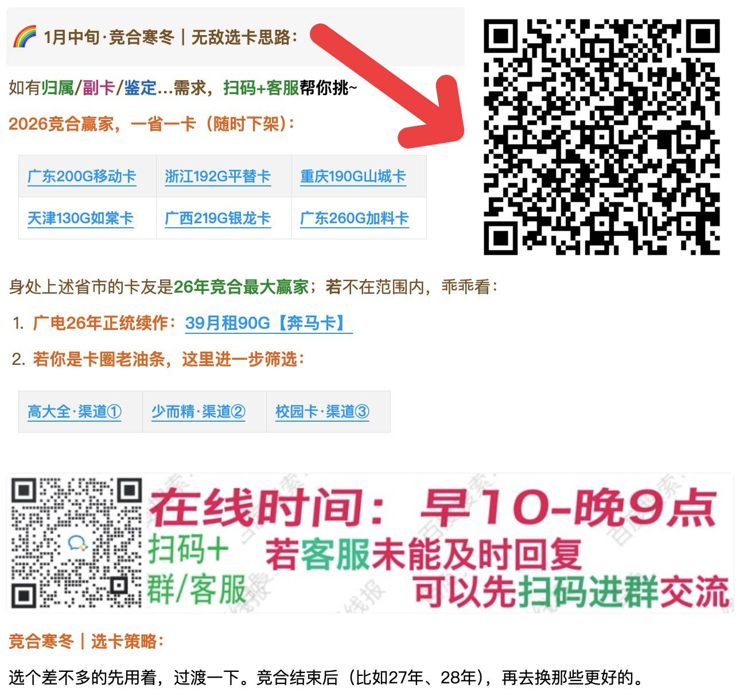Viewport: 739px width, 700px height.
Task: Click the chat bubble icon inside small QR code
Action: click(x=76, y=543)
